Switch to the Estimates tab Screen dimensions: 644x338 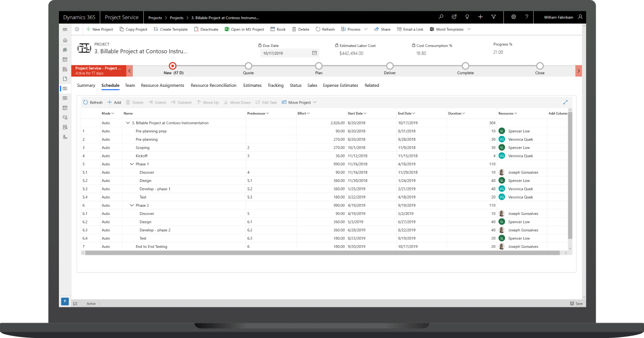pyautogui.click(x=252, y=85)
